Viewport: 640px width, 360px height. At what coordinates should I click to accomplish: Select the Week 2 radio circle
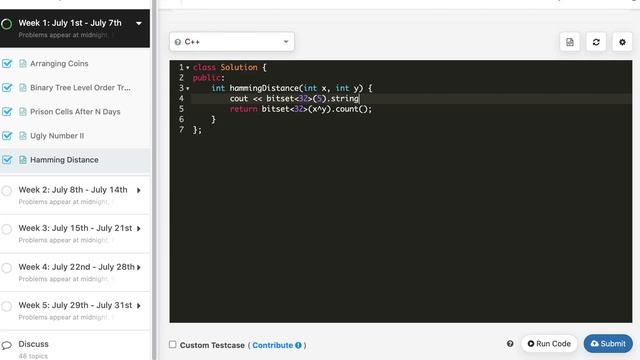coord(7,191)
